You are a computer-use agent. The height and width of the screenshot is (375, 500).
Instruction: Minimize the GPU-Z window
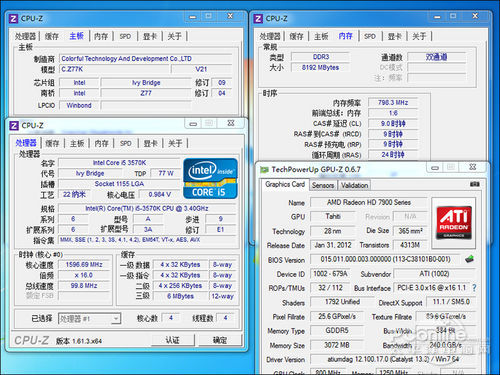coord(435,167)
